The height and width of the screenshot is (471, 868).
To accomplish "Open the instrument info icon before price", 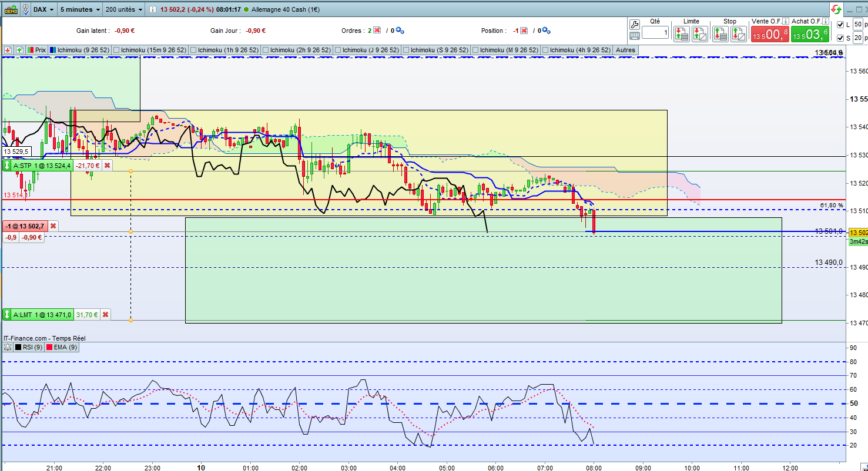I will pos(153,9).
